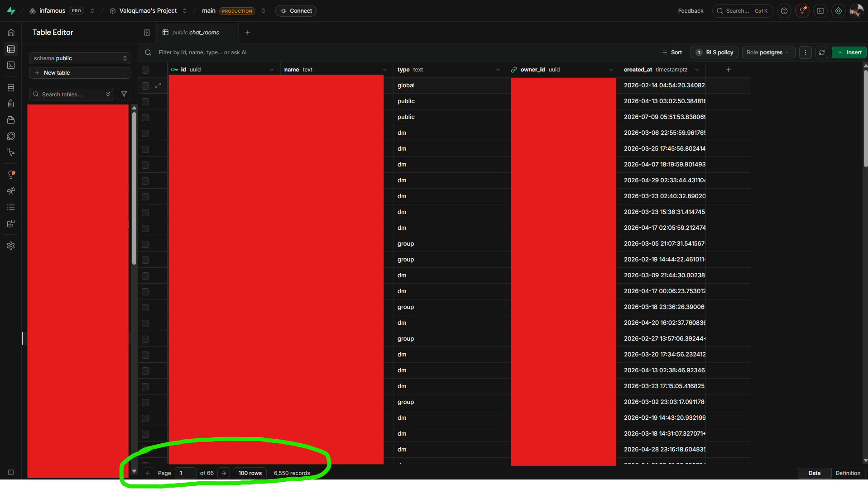
Task: Open user avatar menu
Action: tap(856, 11)
